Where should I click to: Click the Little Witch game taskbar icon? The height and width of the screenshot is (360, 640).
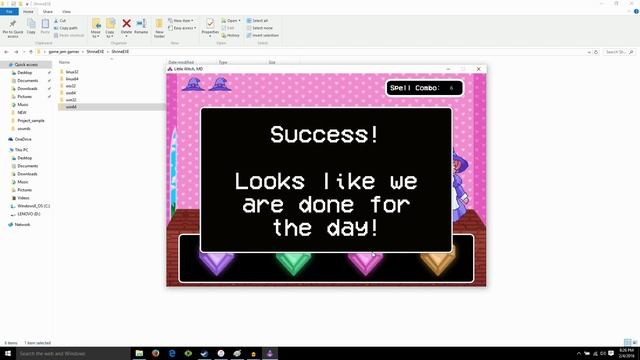pos(270,353)
